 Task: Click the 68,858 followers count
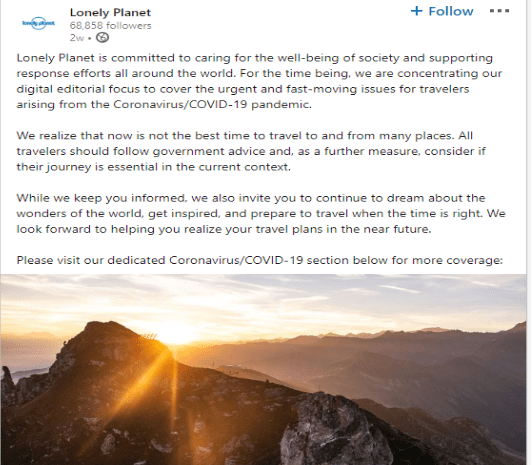click(x=111, y=25)
